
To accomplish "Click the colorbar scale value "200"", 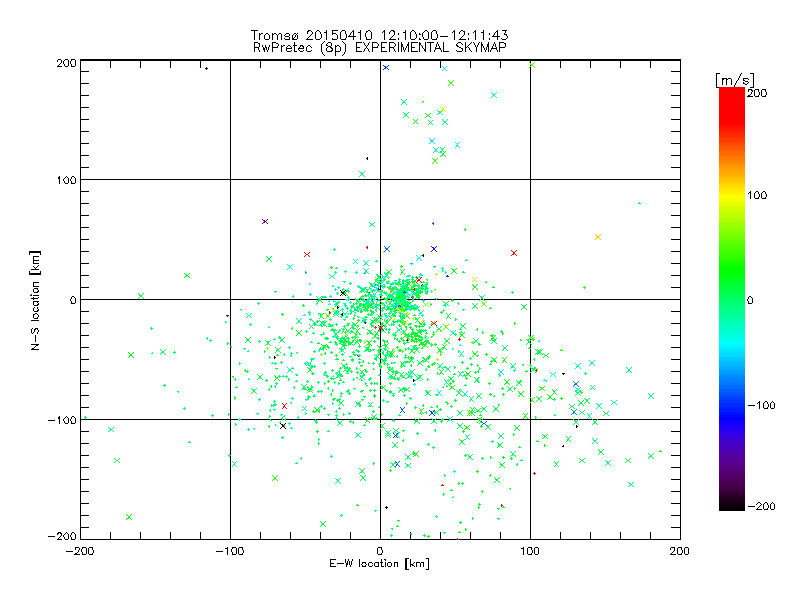I will (757, 93).
